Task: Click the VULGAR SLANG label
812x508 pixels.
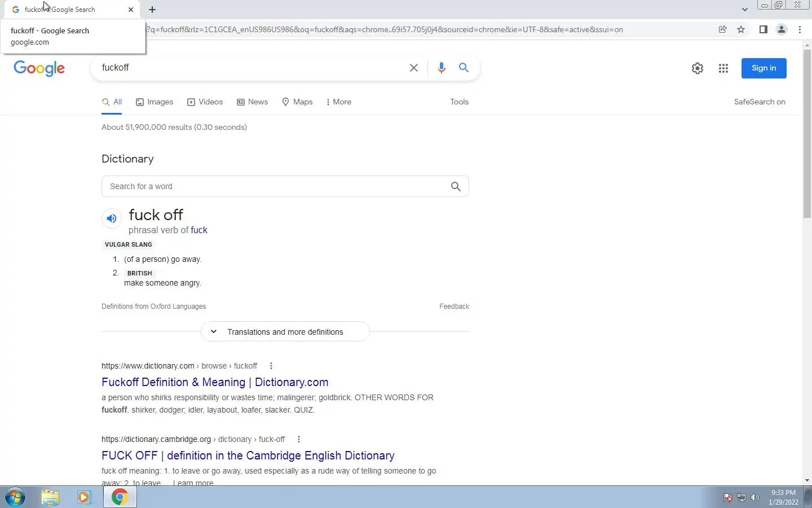Action: coord(128,244)
